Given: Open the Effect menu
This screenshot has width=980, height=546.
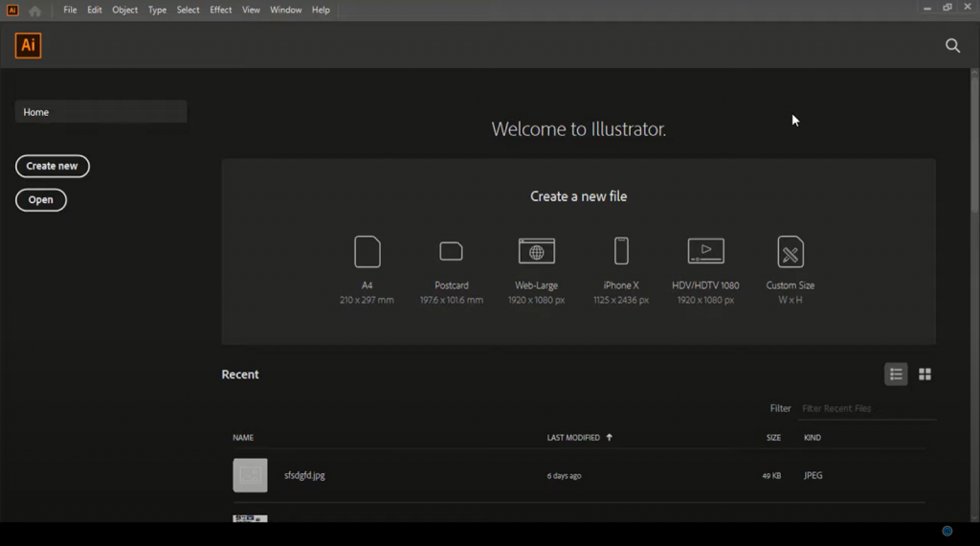Looking at the screenshot, I should 221,10.
